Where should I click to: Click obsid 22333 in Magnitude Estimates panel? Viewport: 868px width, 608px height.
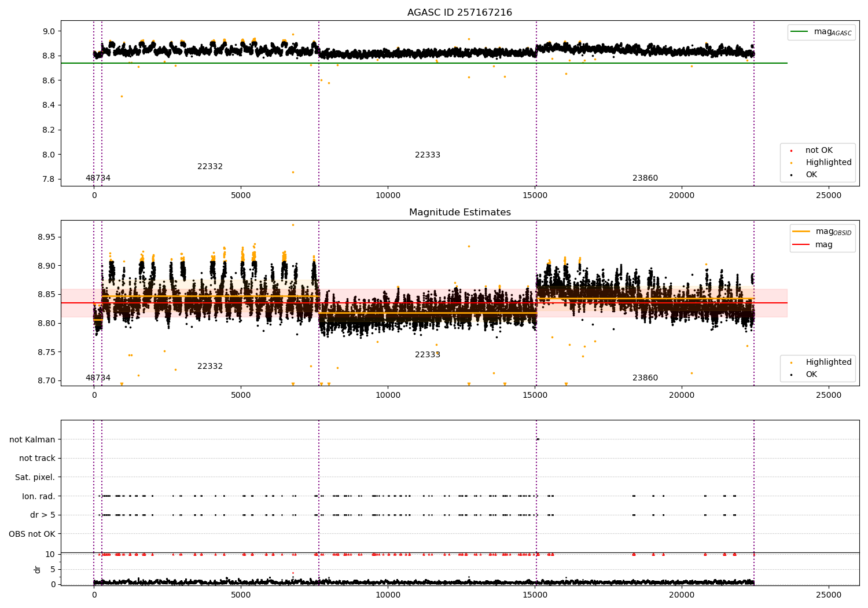pos(428,355)
